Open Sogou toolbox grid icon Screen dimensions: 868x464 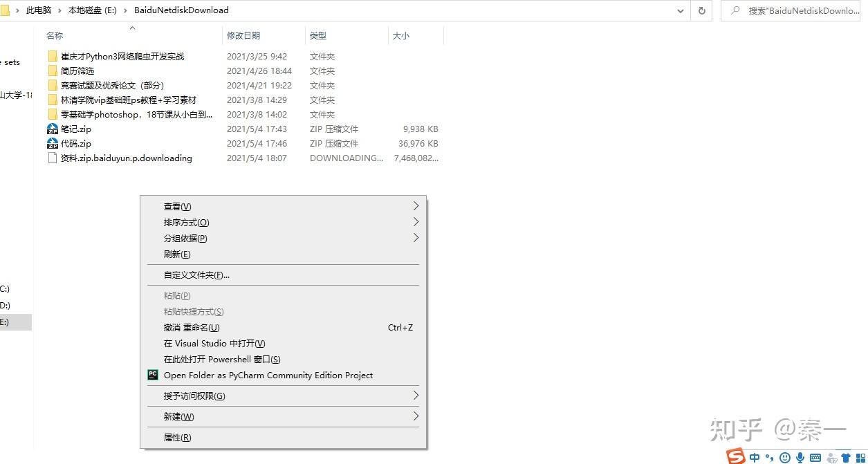pos(860,458)
